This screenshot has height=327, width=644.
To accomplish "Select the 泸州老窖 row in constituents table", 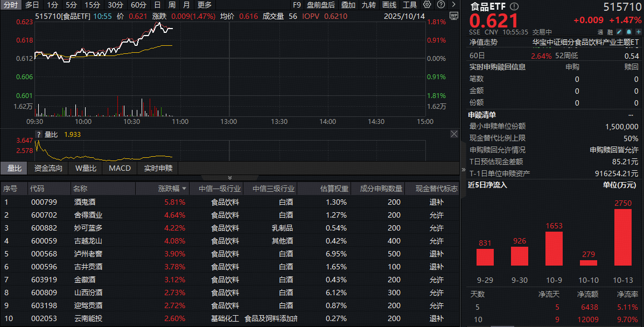I will click(88, 254).
